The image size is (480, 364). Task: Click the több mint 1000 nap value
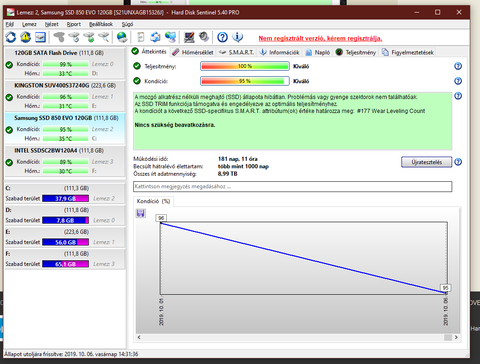click(243, 166)
